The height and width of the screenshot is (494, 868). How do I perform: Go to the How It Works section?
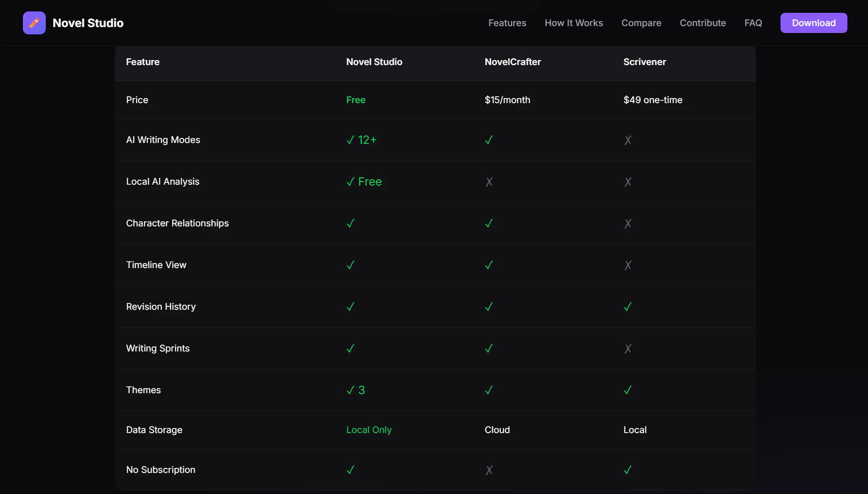pyautogui.click(x=574, y=23)
